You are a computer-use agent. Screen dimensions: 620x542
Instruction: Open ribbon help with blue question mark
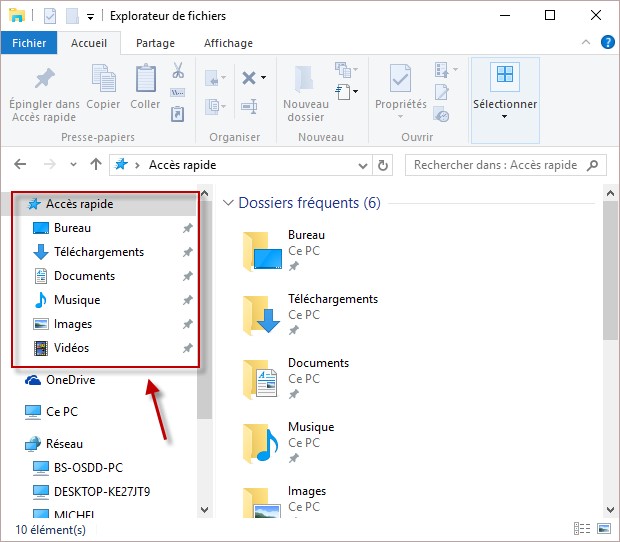(606, 43)
